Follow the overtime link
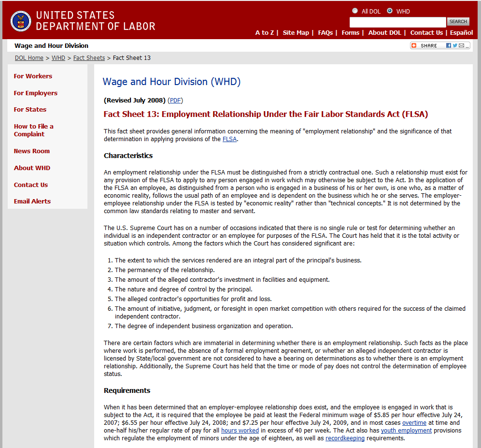Viewport: 481px width, 448px height. pos(414,422)
